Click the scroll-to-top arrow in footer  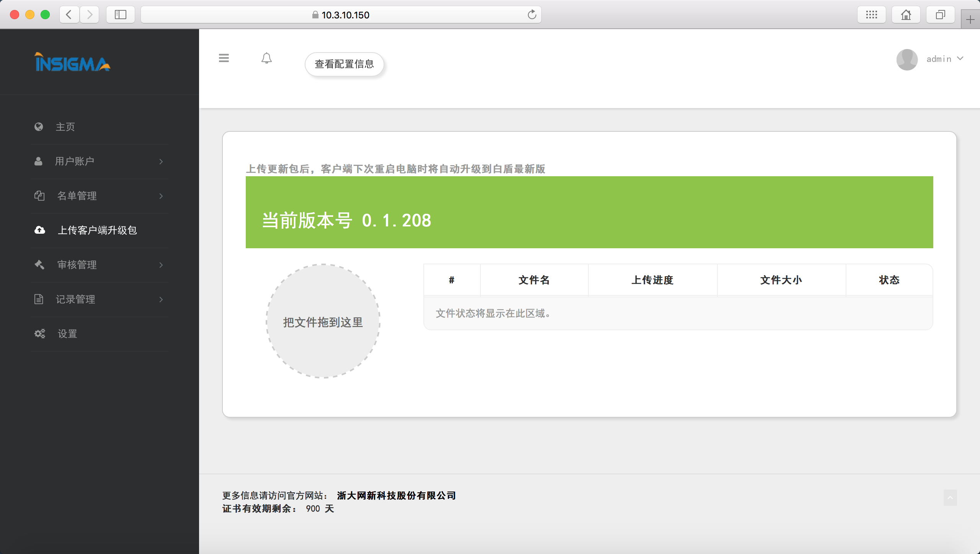pyautogui.click(x=950, y=498)
